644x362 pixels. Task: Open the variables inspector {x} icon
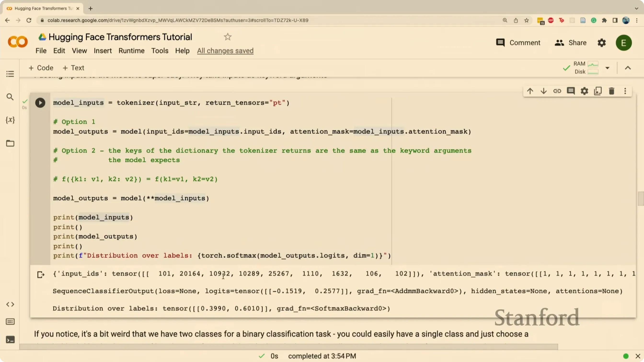click(x=10, y=120)
